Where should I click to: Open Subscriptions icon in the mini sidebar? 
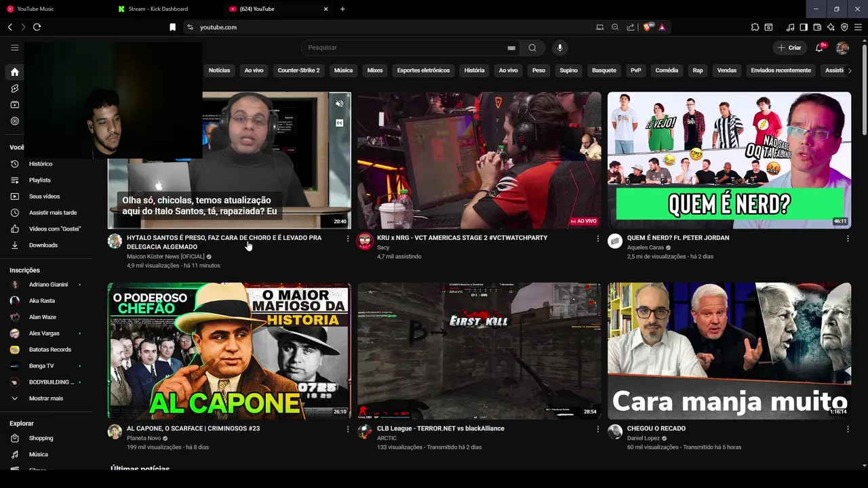tap(14, 104)
